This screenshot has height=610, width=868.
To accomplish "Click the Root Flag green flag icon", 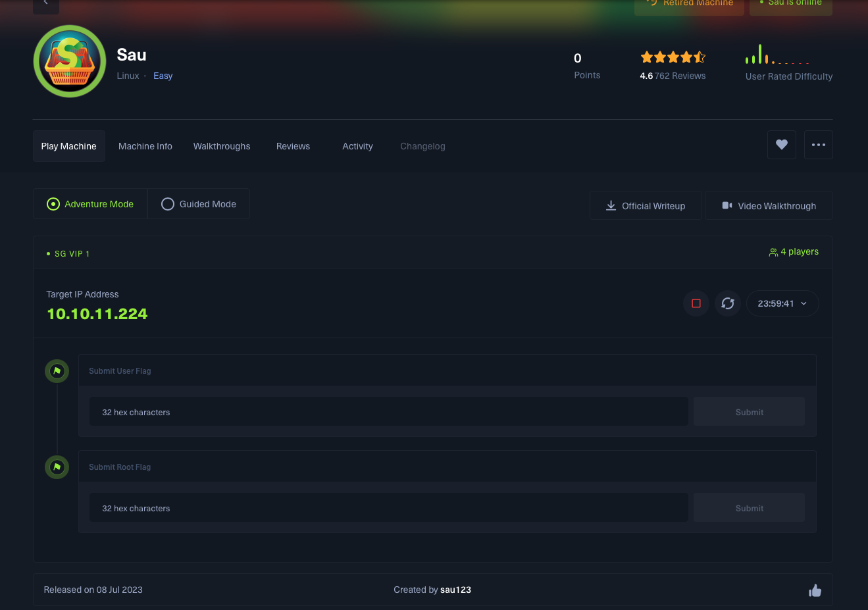I will click(x=57, y=467).
